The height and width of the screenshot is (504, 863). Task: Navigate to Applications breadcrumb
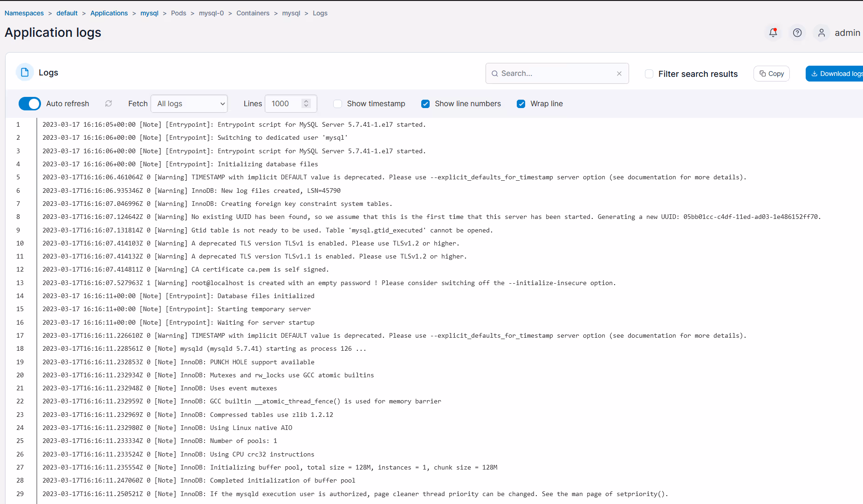pyautogui.click(x=109, y=13)
